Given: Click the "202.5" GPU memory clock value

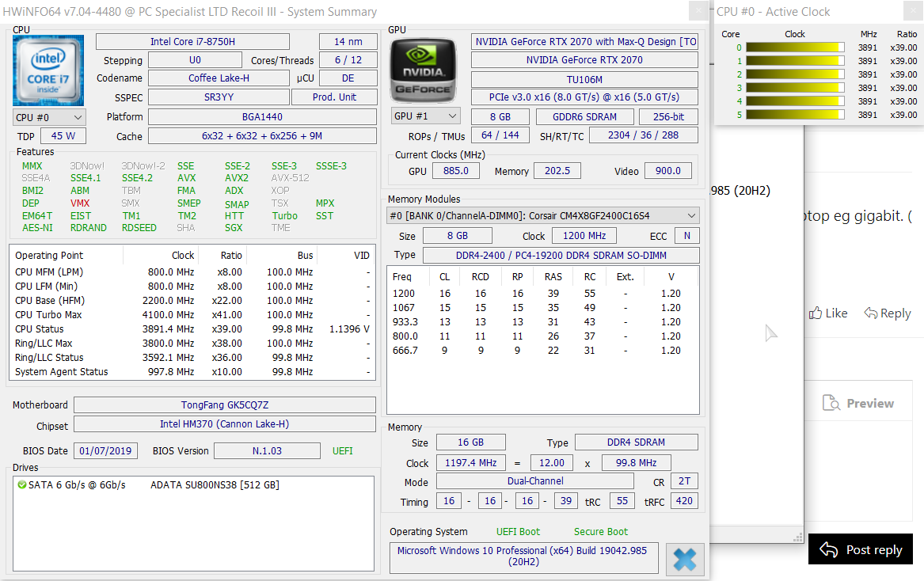Looking at the screenshot, I should tap(557, 170).
